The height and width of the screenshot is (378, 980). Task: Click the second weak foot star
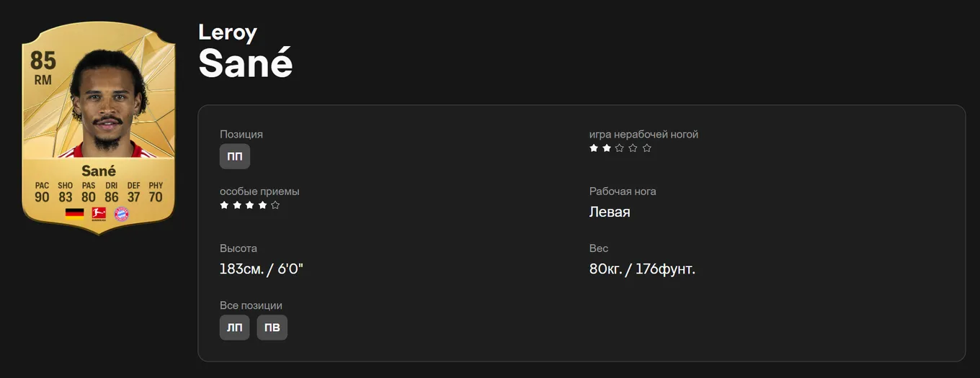(x=607, y=148)
